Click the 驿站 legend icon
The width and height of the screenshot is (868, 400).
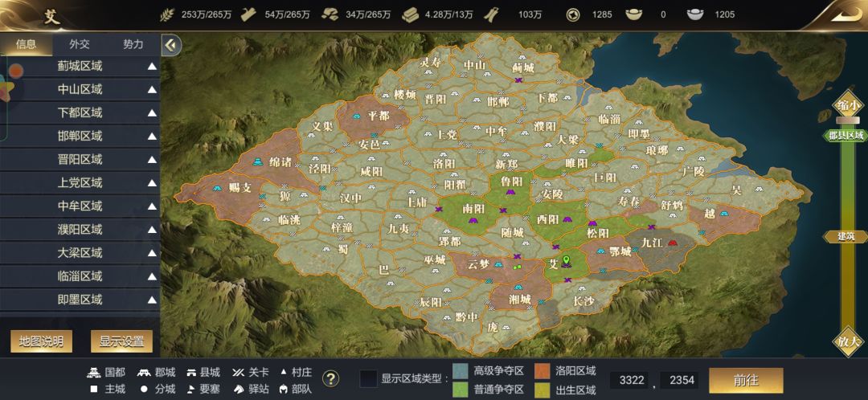240,389
